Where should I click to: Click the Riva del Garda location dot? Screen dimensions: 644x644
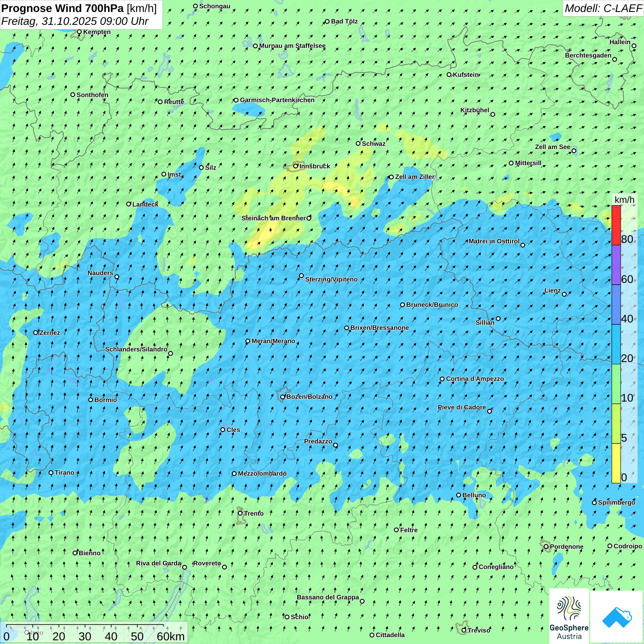[x=184, y=567]
